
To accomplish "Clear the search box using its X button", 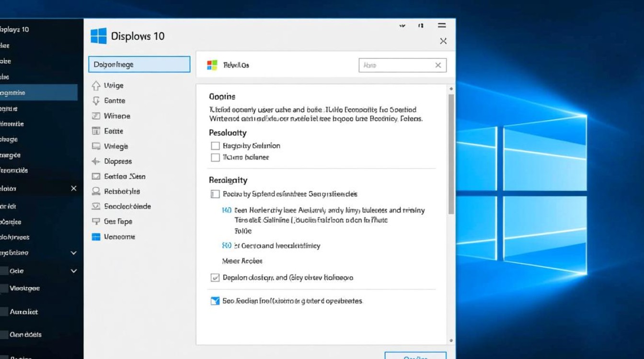I will (437, 65).
